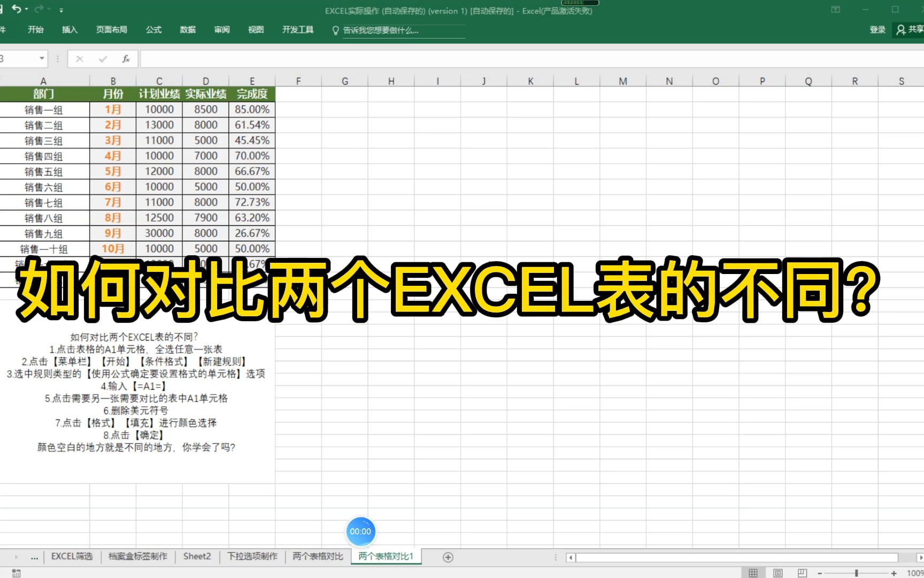
Task: Open the Quick Access Toolbar customize arrow
Action: coord(61,10)
